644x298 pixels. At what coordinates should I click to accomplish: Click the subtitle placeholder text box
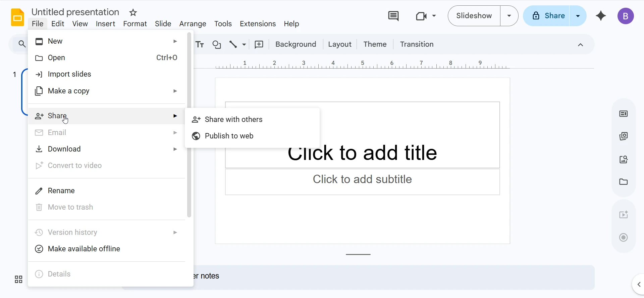coord(362,181)
